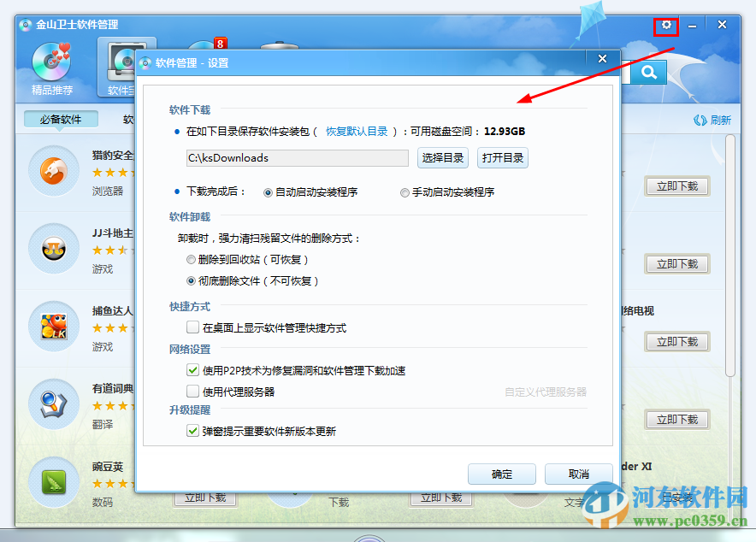Open the 精品推荐 disc icon
756x542 pixels.
[51, 62]
